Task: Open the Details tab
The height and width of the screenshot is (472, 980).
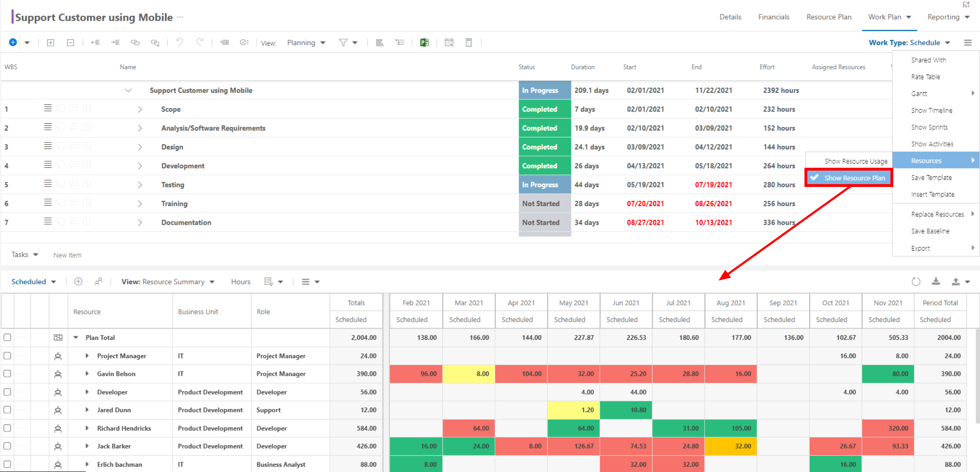Action: 730,17
